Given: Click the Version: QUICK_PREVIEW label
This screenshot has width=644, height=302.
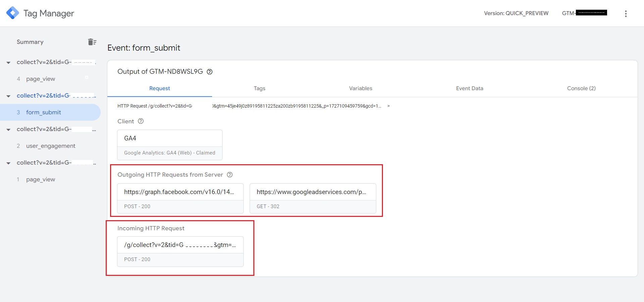Looking at the screenshot, I should 516,13.
